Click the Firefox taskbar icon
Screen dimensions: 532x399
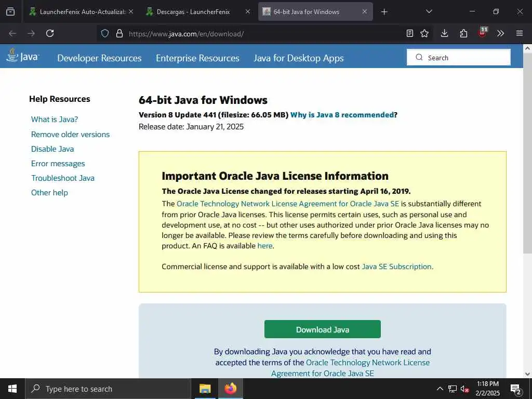tap(230, 389)
